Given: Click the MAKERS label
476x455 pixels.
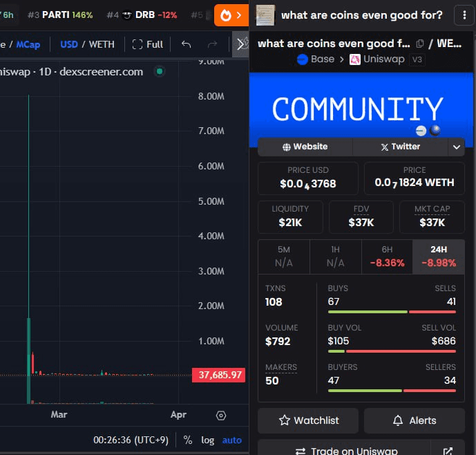Looking at the screenshot, I should coord(281,367).
